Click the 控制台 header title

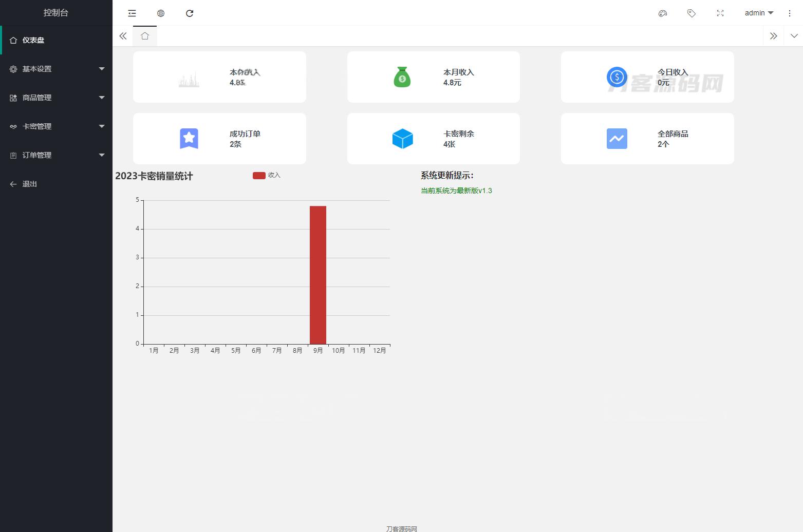[x=56, y=13]
